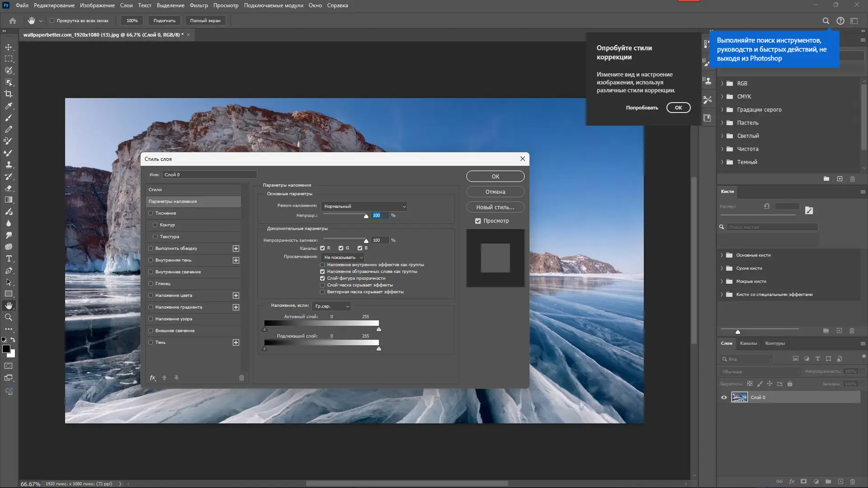The width and height of the screenshot is (868, 488).
Task: Select the Eyedropper tool
Action: pos(9,106)
